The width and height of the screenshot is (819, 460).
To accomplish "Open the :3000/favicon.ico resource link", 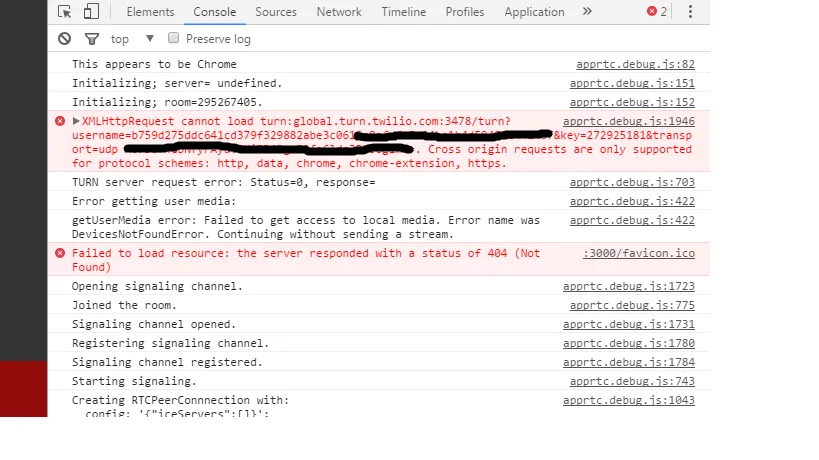I will [639, 253].
